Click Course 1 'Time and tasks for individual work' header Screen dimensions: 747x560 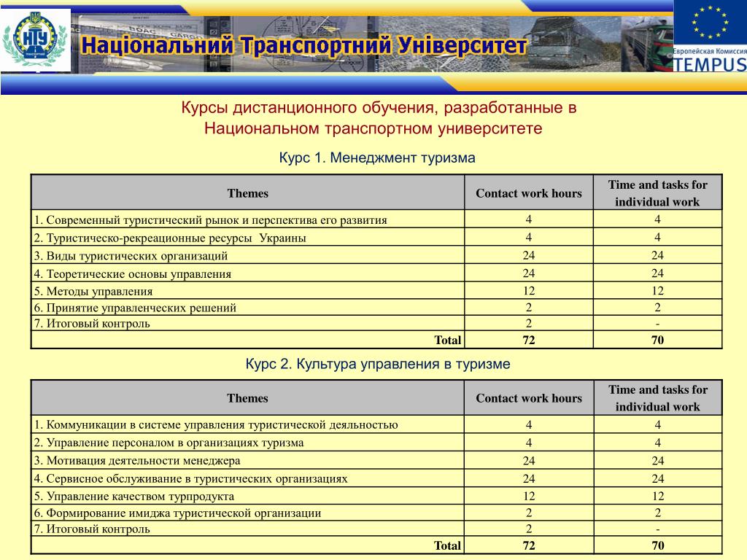pos(657,192)
